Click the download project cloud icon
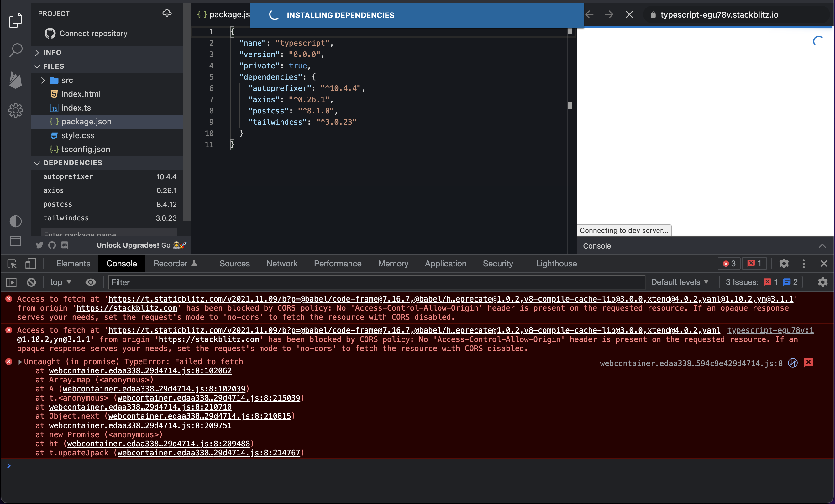835x504 pixels. (x=167, y=13)
